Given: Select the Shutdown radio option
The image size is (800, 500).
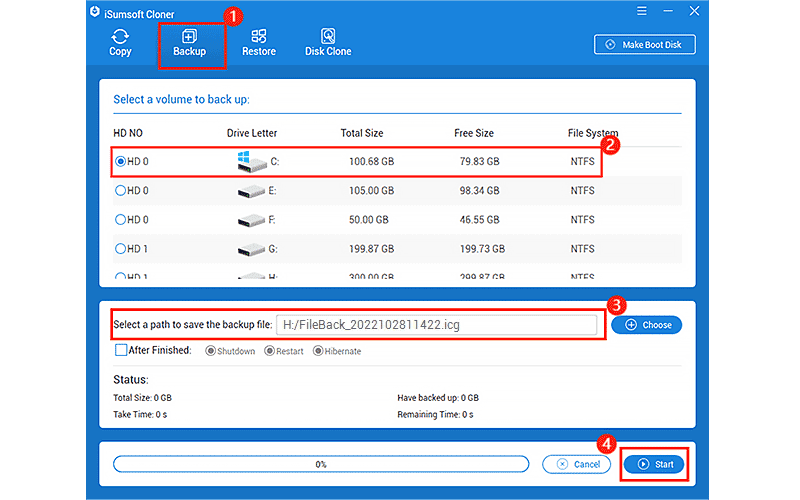Looking at the screenshot, I should (210, 351).
